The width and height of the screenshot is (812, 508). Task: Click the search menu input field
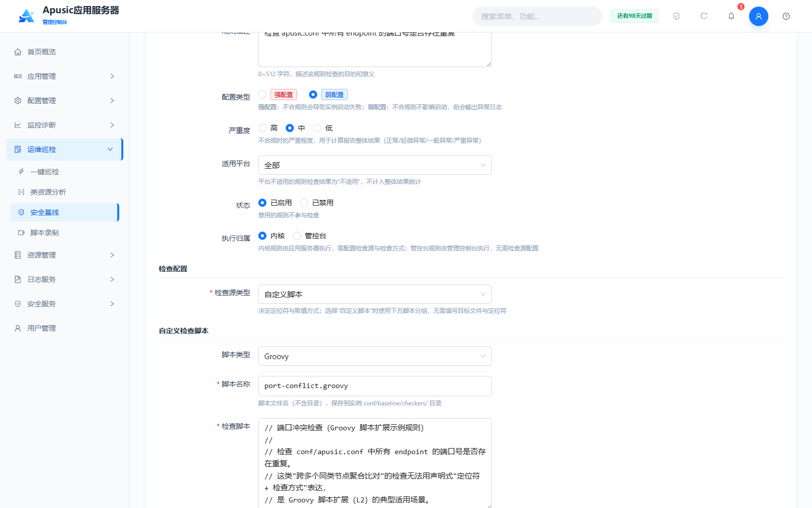537,16
